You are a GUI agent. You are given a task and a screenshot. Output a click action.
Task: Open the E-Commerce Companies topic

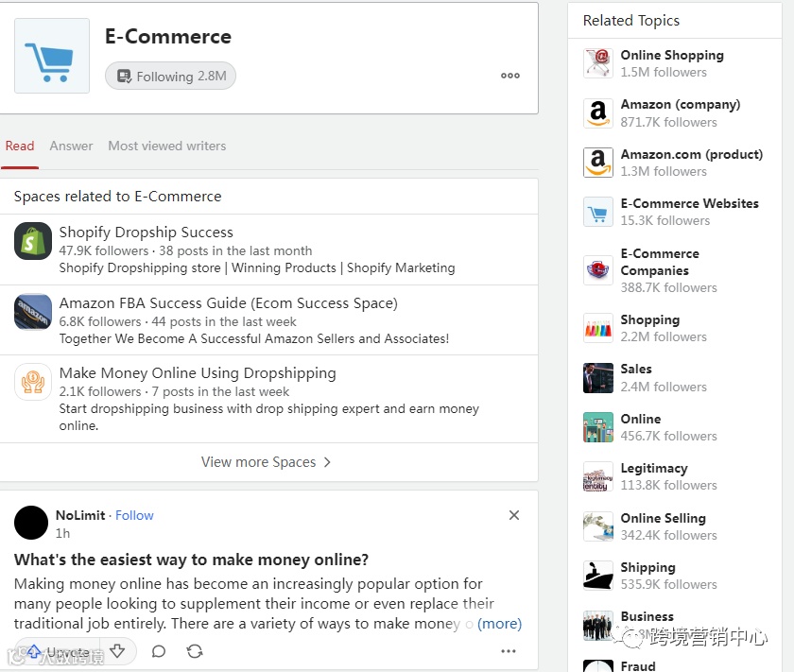click(660, 262)
